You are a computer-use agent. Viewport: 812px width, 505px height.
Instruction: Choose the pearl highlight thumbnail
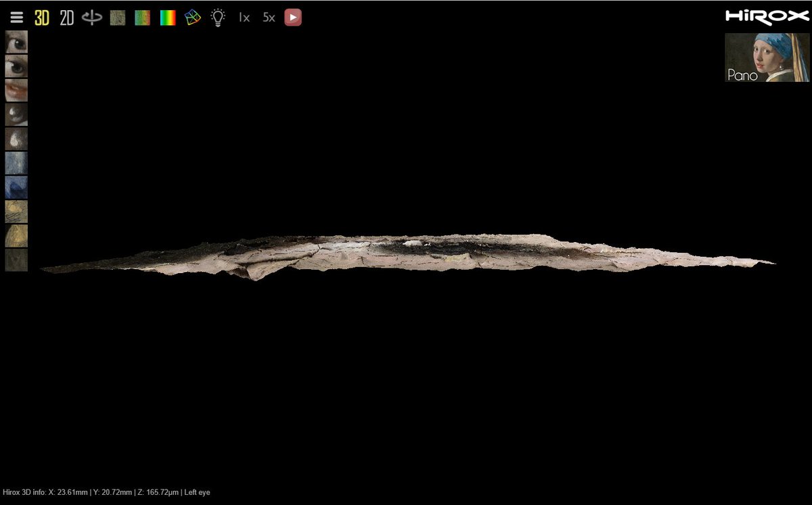[16, 139]
